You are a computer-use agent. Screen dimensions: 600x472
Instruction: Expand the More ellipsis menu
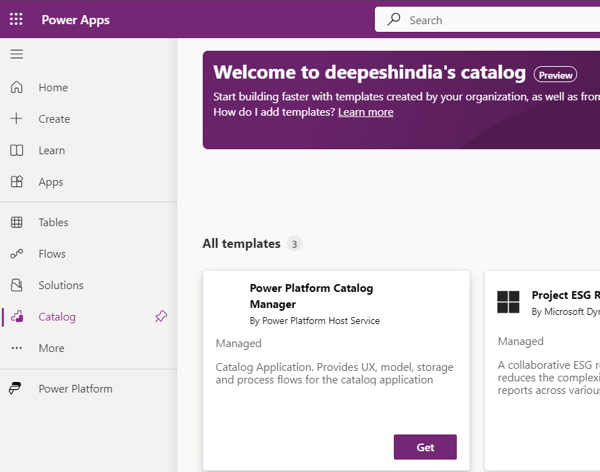coord(16,348)
